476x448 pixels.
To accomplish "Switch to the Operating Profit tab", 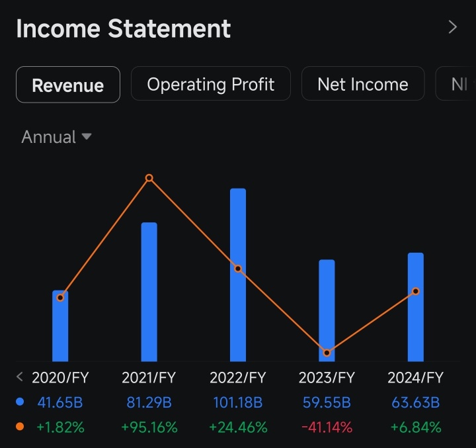I will click(x=211, y=83).
